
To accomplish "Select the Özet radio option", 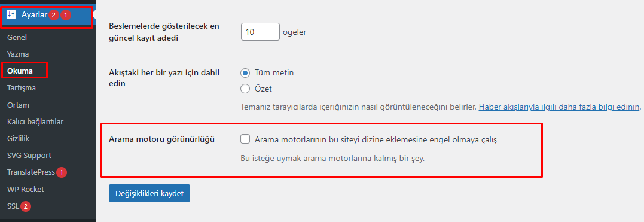I will 245,89.
